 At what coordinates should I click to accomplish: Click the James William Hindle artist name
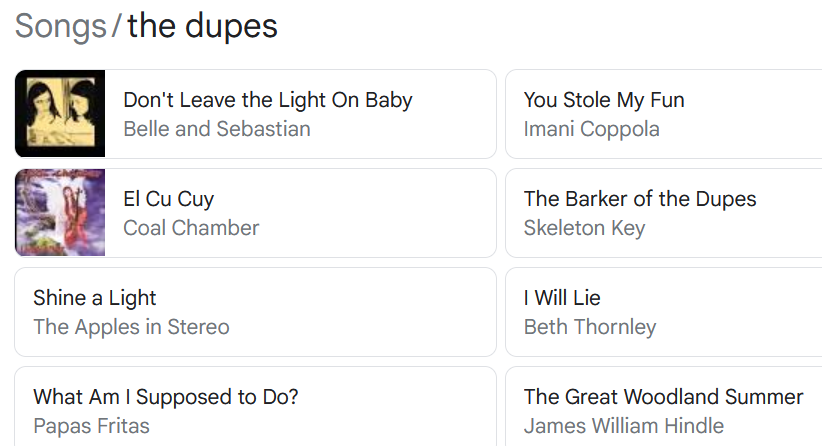click(623, 426)
